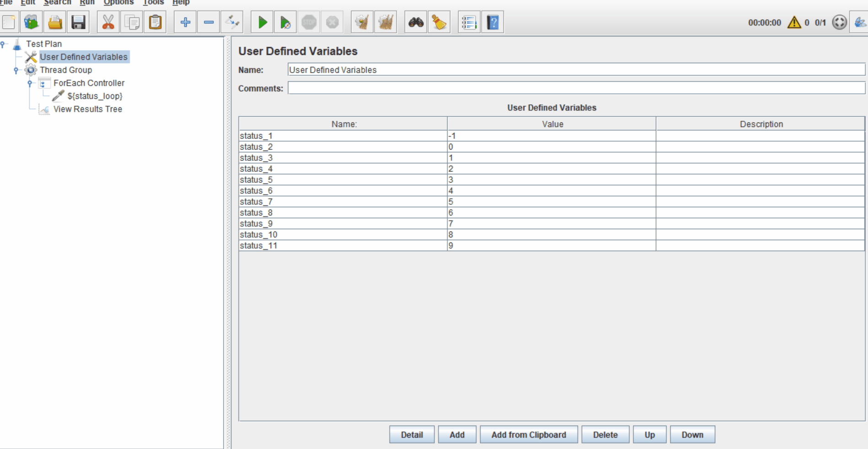Select ForEach Controller in the tree

[x=89, y=83]
